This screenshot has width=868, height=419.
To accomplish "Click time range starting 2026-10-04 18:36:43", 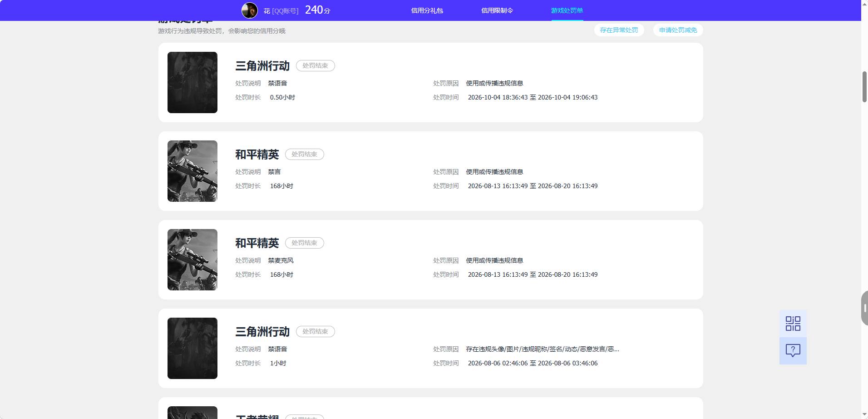I will [x=533, y=97].
